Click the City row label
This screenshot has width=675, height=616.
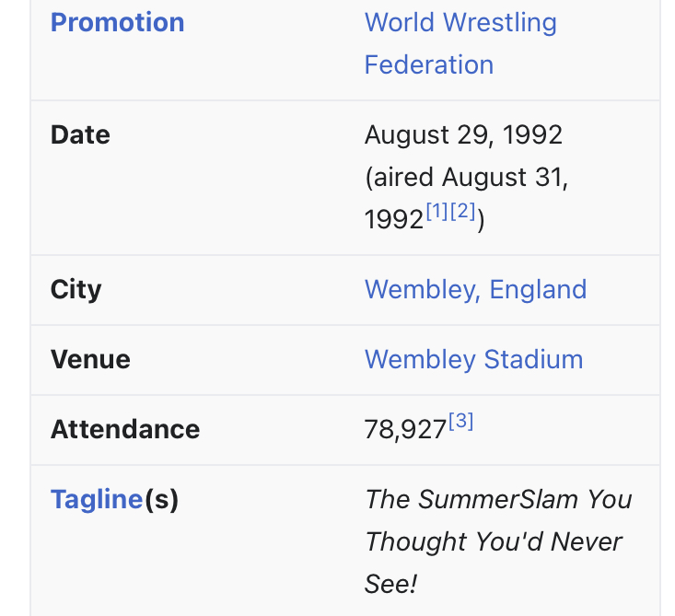pos(76,290)
